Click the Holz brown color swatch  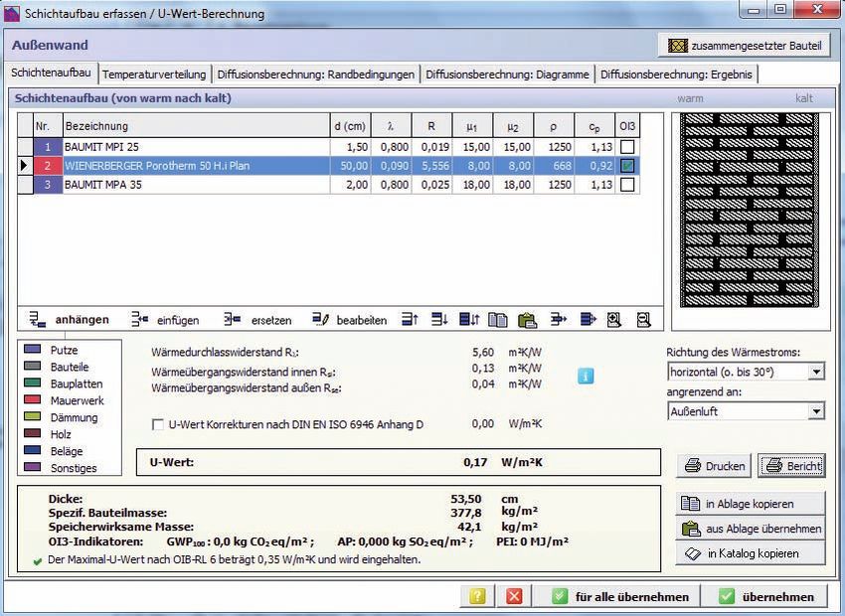33,433
